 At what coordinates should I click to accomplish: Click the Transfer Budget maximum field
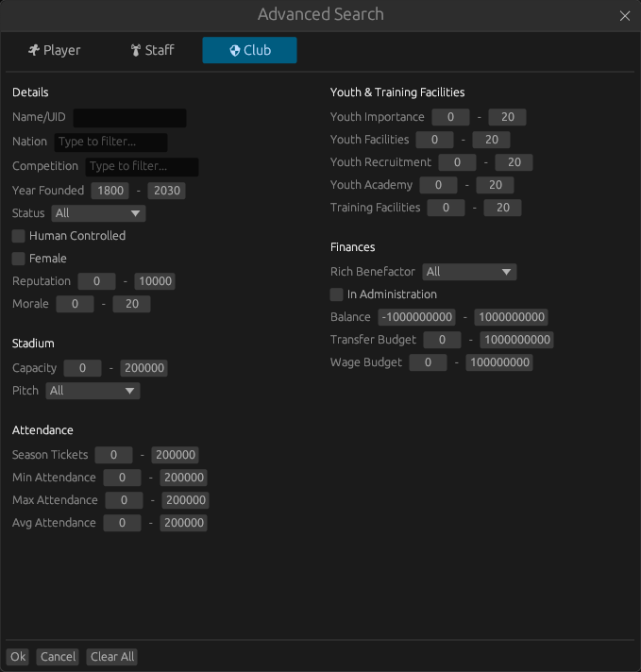pyautogui.click(x=515, y=340)
